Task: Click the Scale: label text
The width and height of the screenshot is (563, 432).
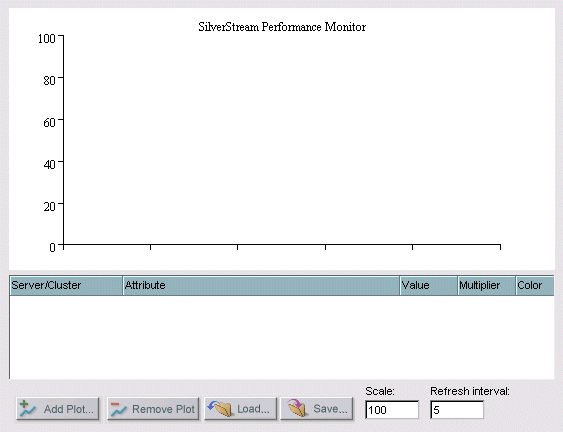Action: [x=380, y=391]
